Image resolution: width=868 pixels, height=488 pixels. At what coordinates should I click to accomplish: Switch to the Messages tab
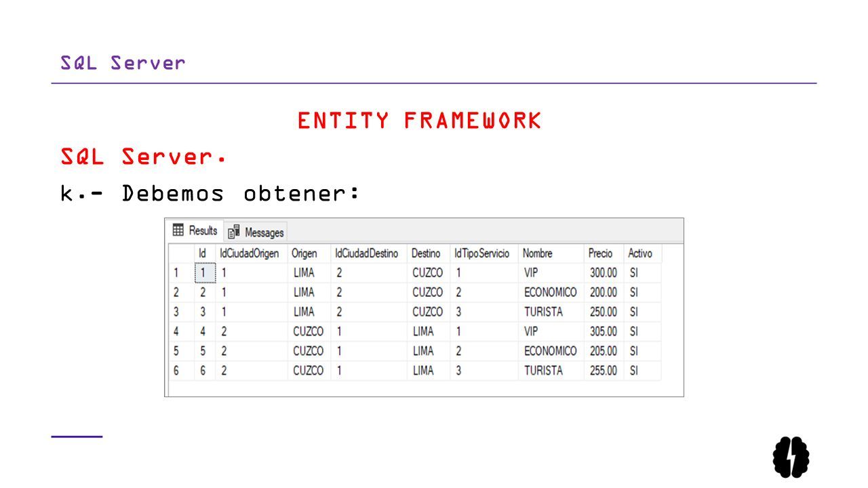(256, 232)
